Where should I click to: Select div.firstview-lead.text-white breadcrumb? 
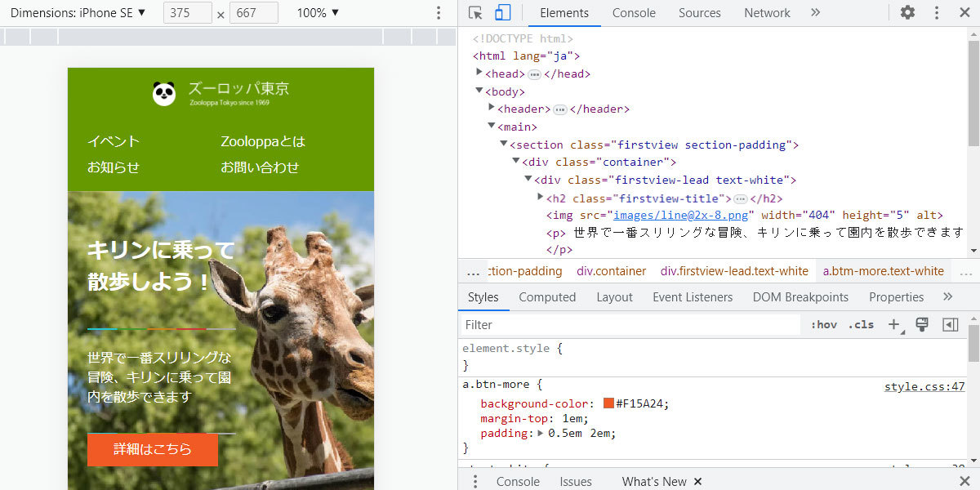tap(735, 271)
